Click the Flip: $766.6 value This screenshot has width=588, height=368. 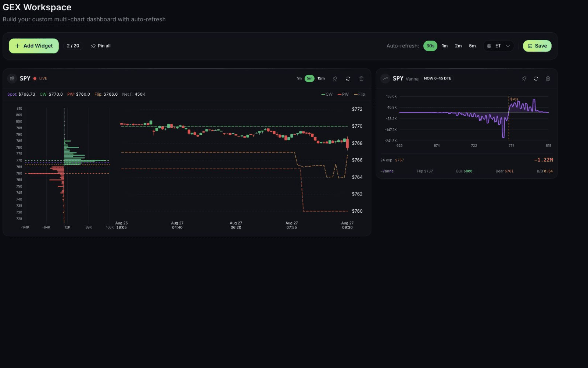pos(106,94)
